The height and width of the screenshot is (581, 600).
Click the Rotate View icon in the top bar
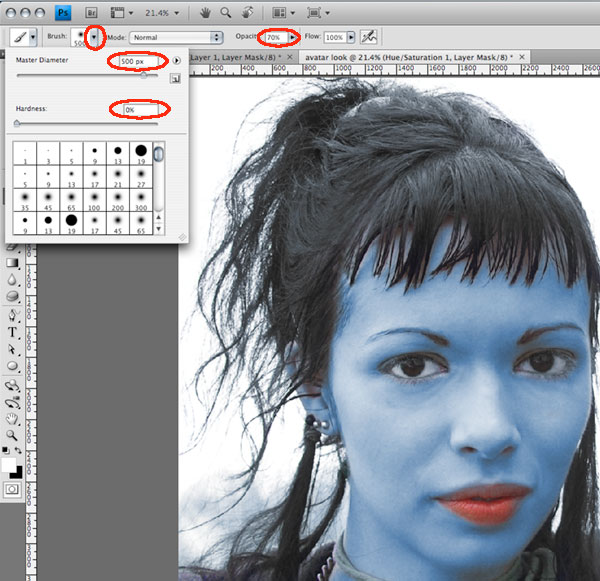246,14
